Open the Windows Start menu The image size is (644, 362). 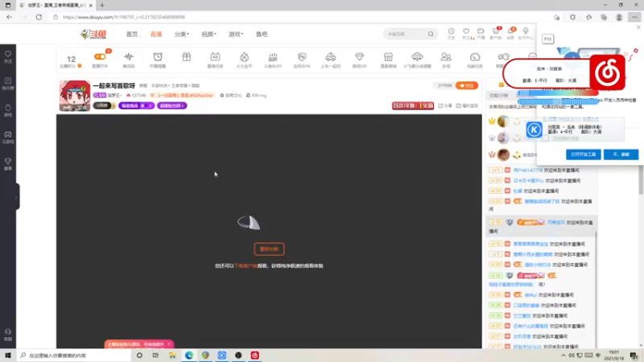click(x=8, y=356)
